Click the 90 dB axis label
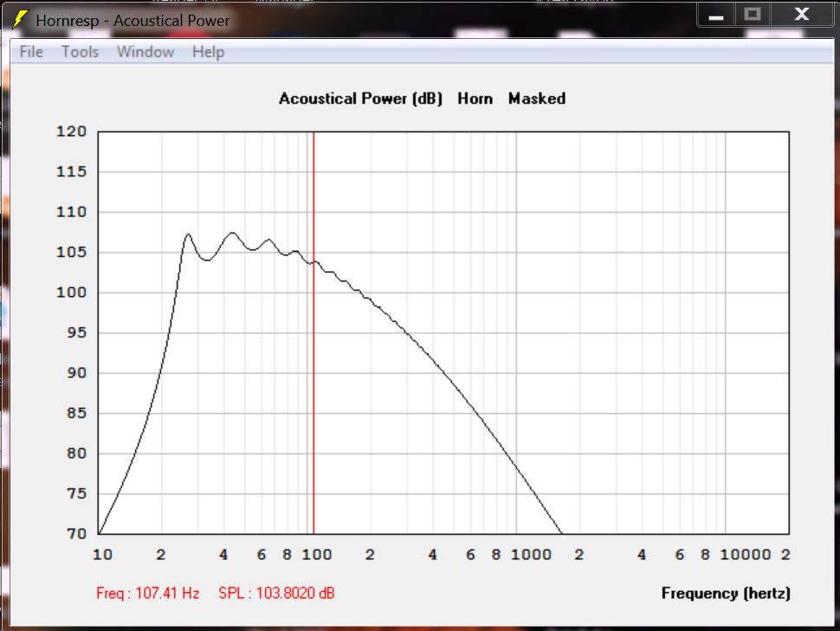This screenshot has width=840, height=631. [x=76, y=373]
